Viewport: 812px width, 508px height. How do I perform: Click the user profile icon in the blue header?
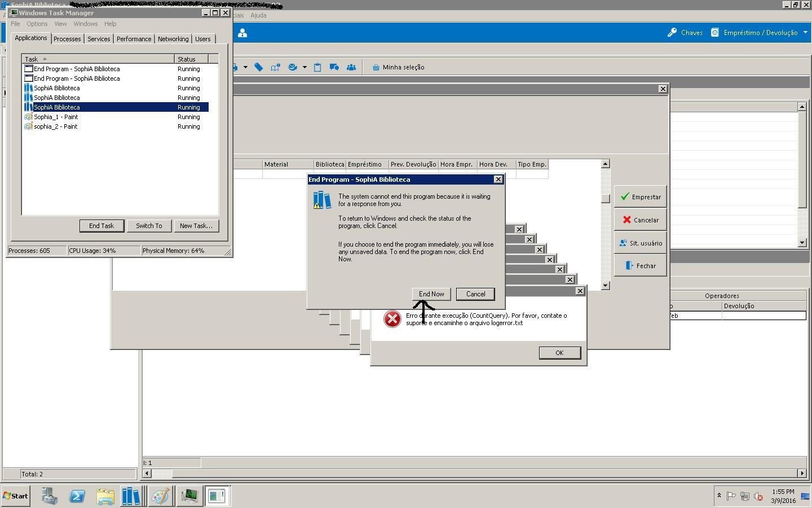coord(242,33)
